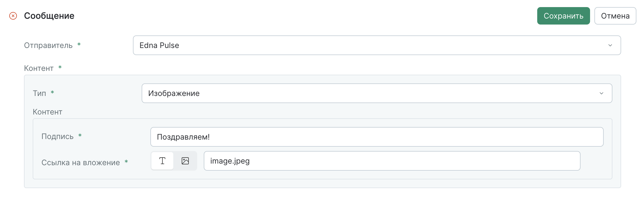The width and height of the screenshot is (644, 199).
Task: Expand sender list via its chevron arrow
Action: coord(610,45)
